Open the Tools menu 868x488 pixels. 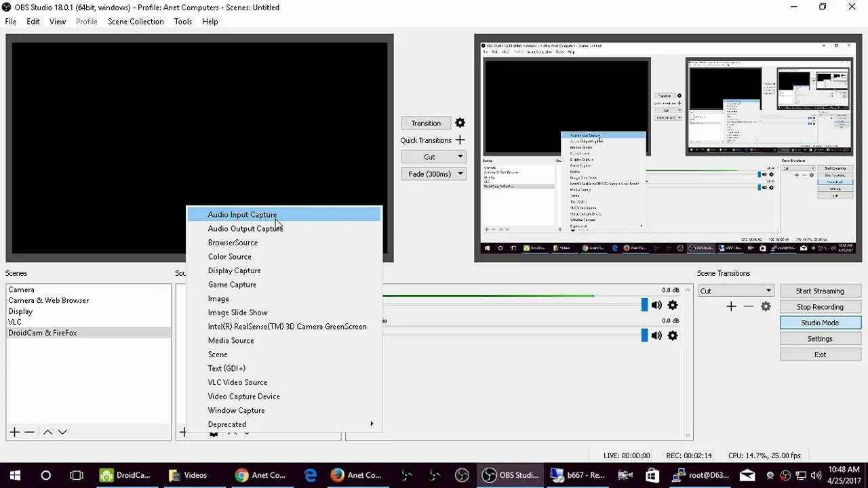click(183, 22)
